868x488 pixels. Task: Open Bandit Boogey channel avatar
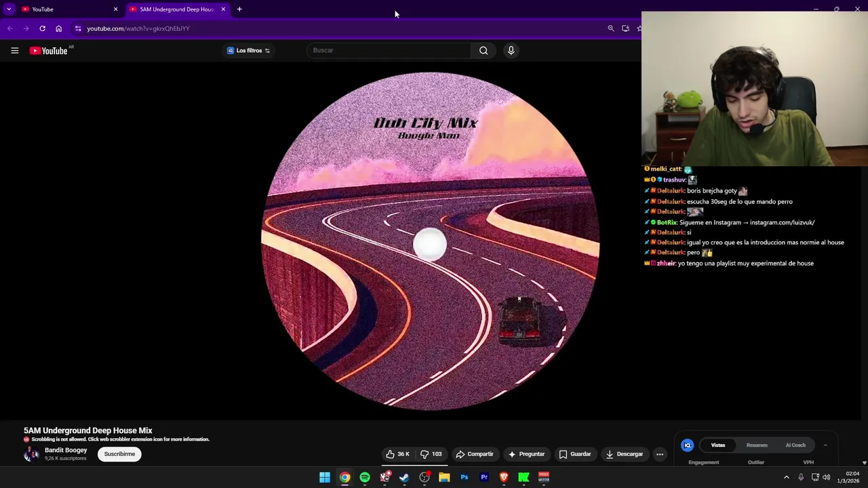click(x=31, y=454)
